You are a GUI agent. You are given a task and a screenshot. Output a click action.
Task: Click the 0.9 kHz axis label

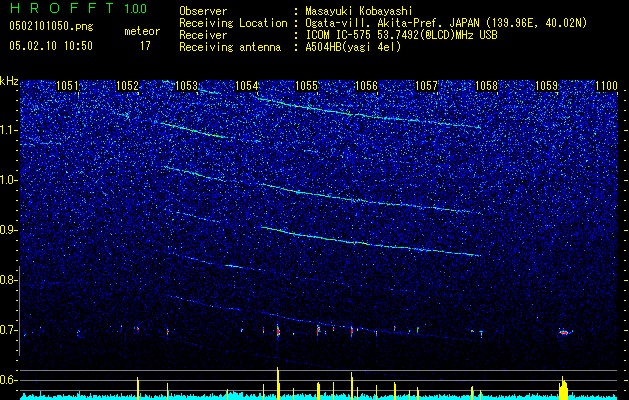(8, 230)
